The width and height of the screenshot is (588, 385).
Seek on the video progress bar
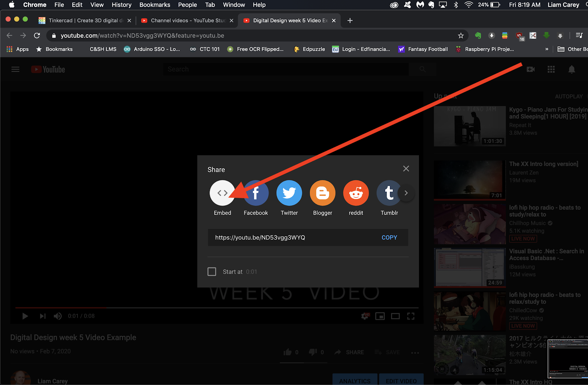(217, 307)
